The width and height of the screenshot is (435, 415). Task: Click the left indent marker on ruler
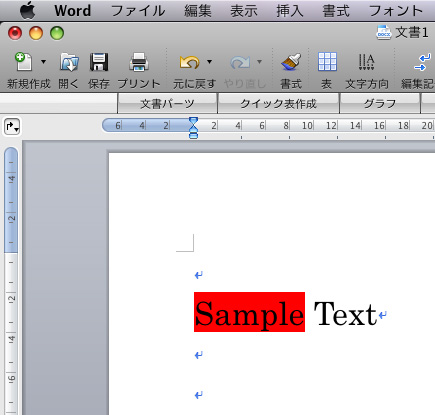click(x=193, y=136)
